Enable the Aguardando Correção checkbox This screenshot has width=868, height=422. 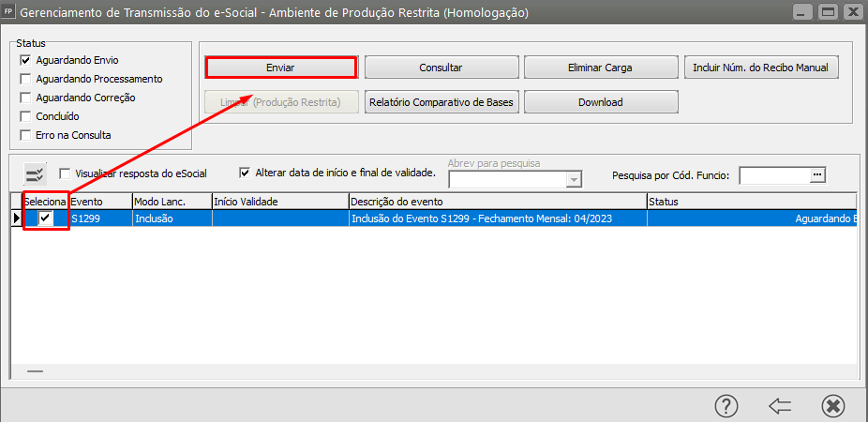(x=25, y=98)
